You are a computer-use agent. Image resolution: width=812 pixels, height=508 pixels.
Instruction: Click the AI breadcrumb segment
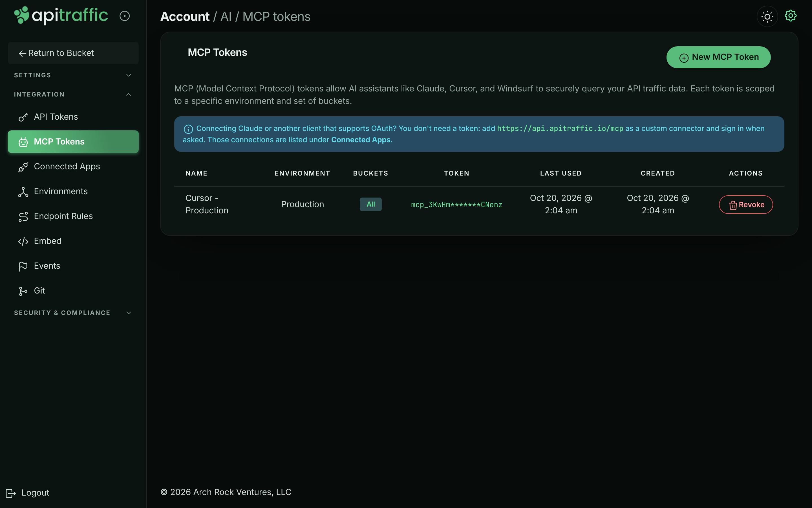point(226,17)
